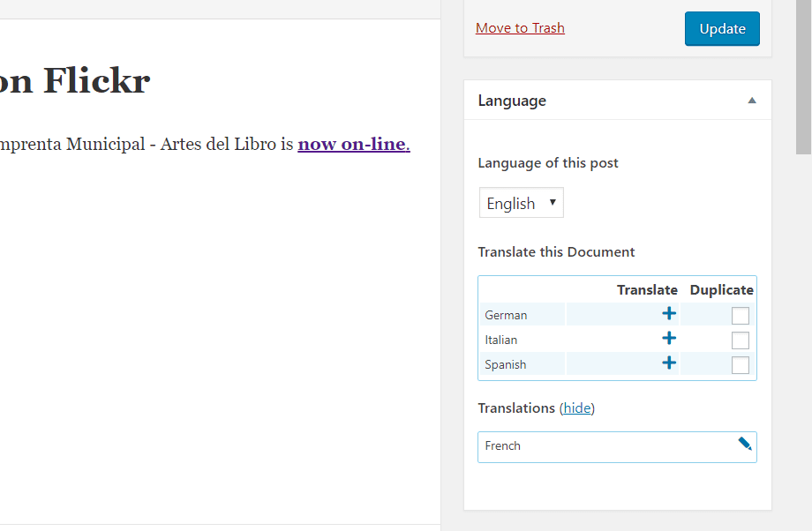Add an Italian translation with the plus icon
This screenshot has height=531, width=812.
pos(669,339)
